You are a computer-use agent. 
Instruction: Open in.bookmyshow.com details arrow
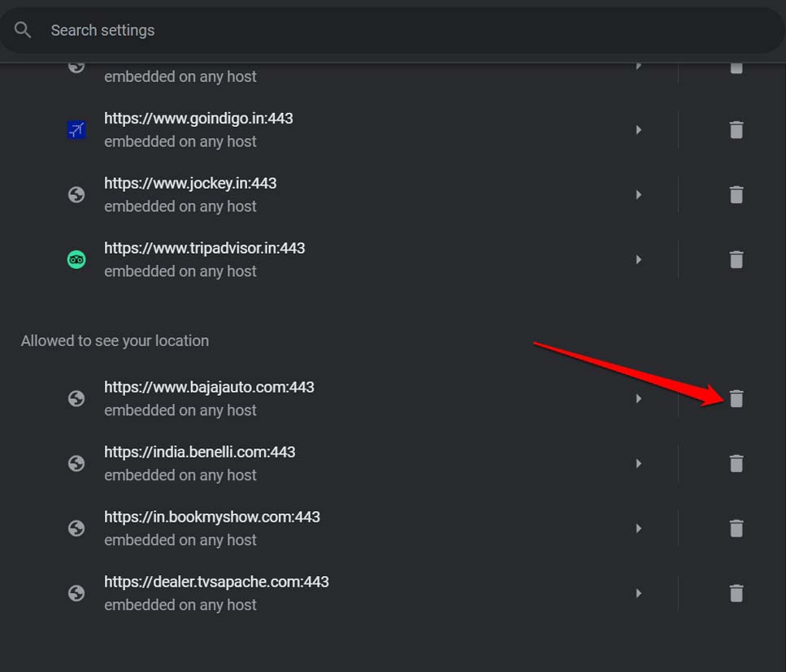click(x=639, y=528)
